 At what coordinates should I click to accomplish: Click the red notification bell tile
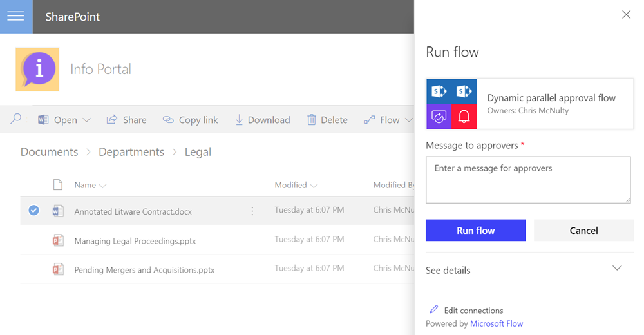tap(464, 117)
